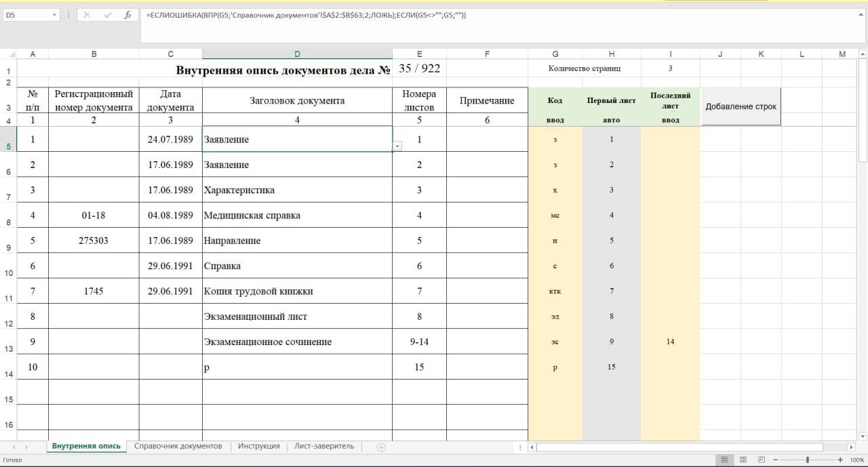Open the dropdown arrow on cell D5
Viewport: 868px width, 467px height.
(397, 146)
